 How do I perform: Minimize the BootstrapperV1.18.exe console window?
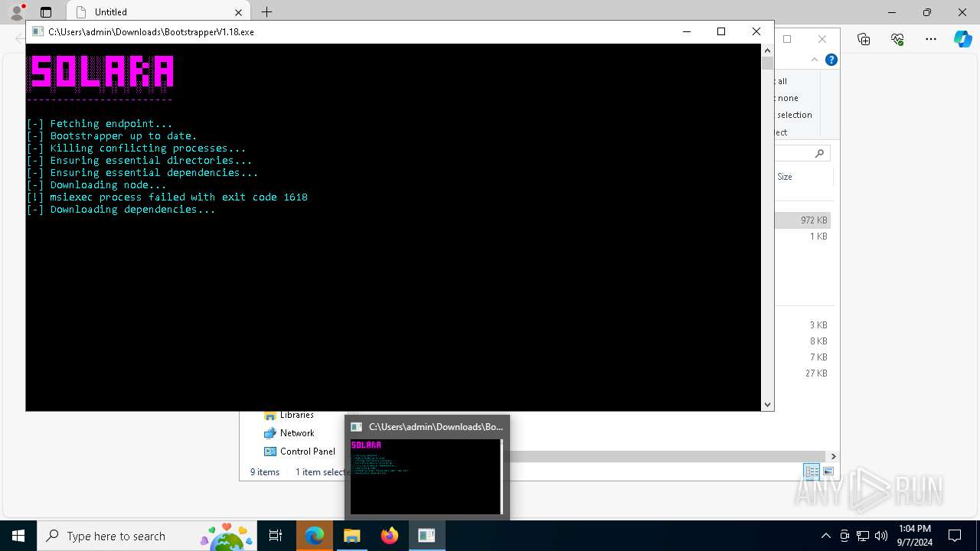pos(687,31)
